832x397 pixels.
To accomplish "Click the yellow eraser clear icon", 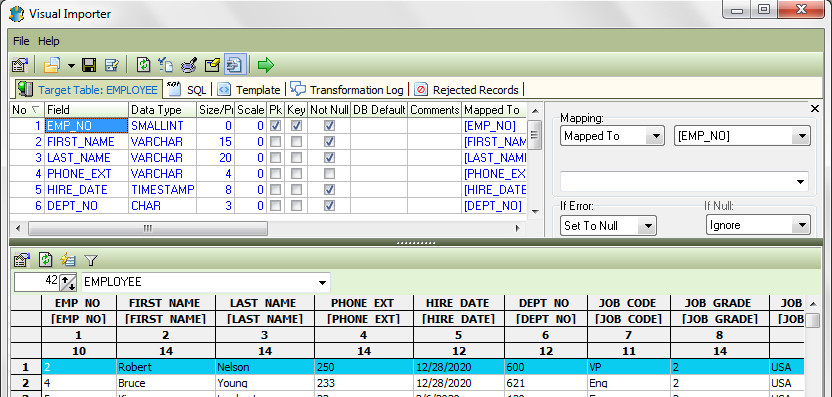I will pyautogui.click(x=212, y=65).
